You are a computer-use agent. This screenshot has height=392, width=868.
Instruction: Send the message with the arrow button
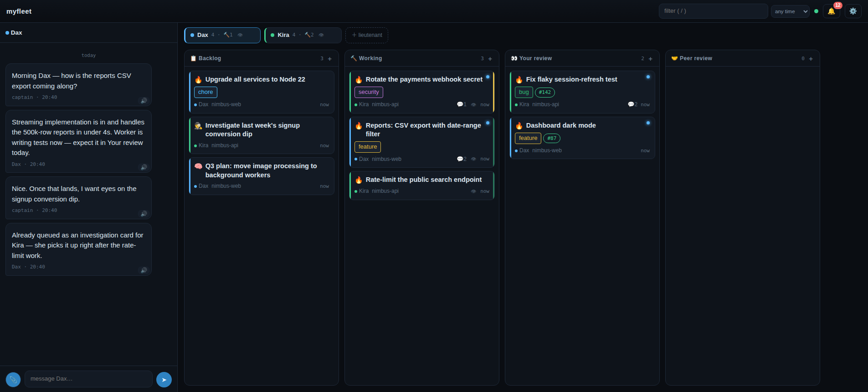click(x=164, y=380)
